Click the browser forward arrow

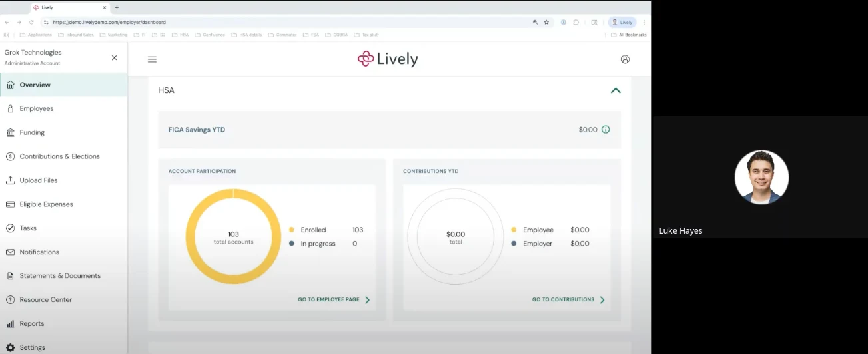click(x=19, y=22)
